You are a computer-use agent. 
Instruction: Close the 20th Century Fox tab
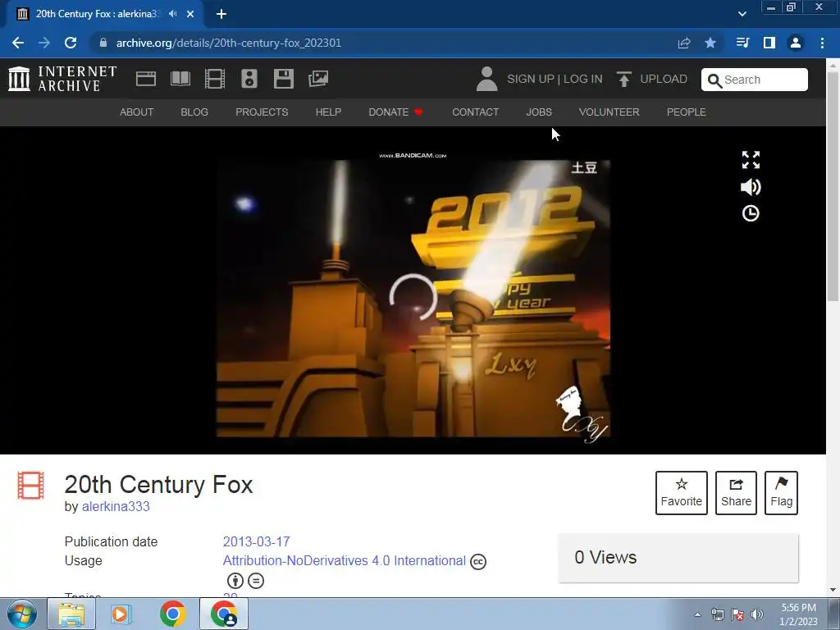[x=190, y=14]
